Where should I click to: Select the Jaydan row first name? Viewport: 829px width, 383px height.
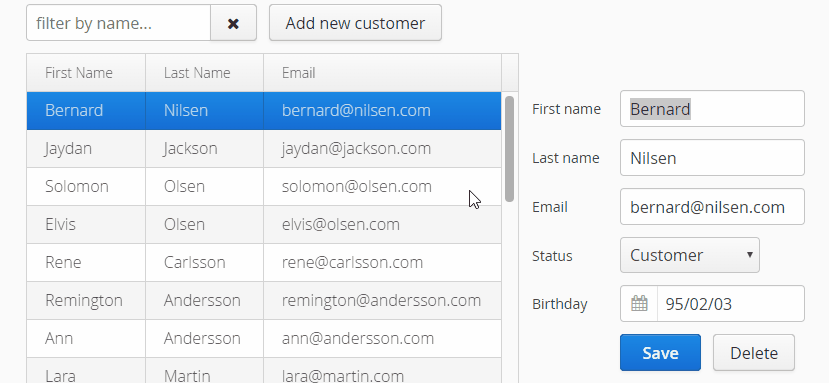[x=86, y=149]
